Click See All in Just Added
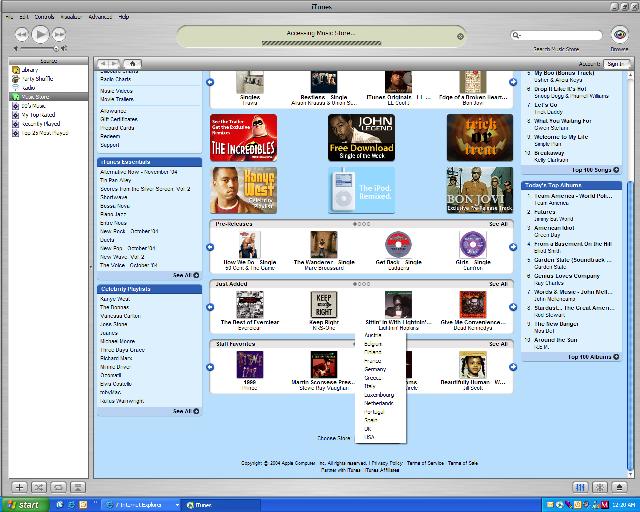The image size is (640, 512). [498, 284]
